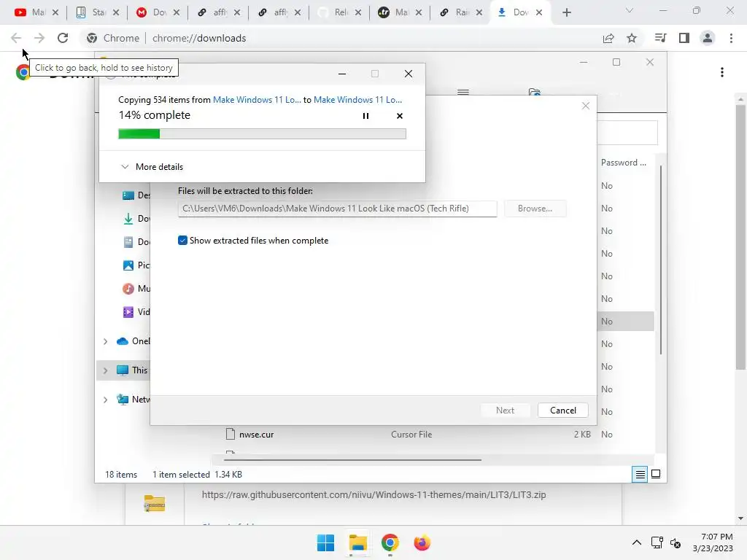Open File Explorer from taskbar

click(x=357, y=542)
